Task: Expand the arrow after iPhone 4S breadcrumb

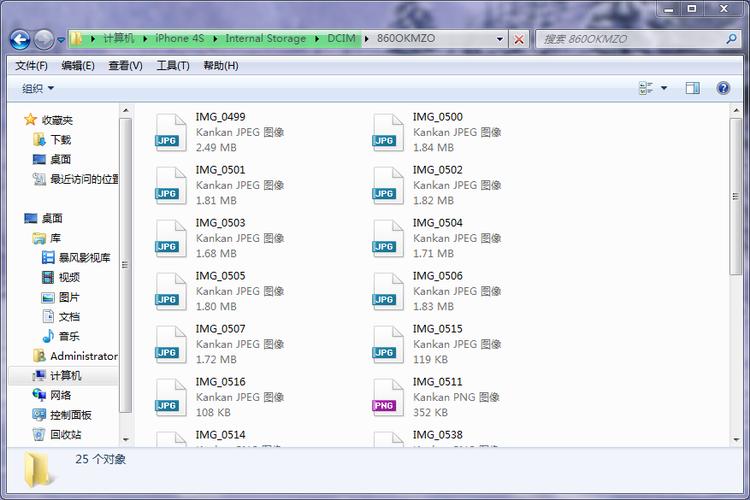Action: point(215,39)
